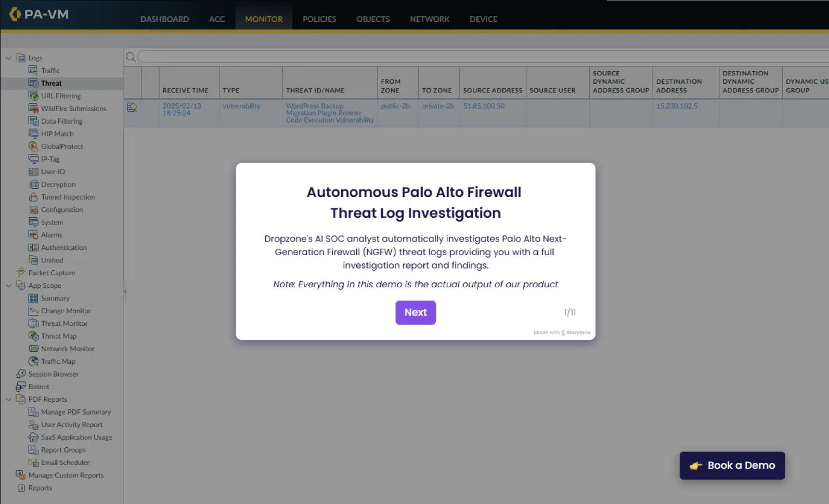Click the Made with Storylane link

562,333
